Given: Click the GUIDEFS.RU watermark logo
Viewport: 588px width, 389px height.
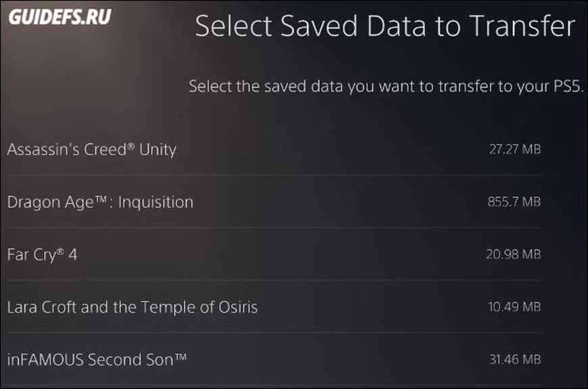Looking at the screenshot, I should (59, 18).
